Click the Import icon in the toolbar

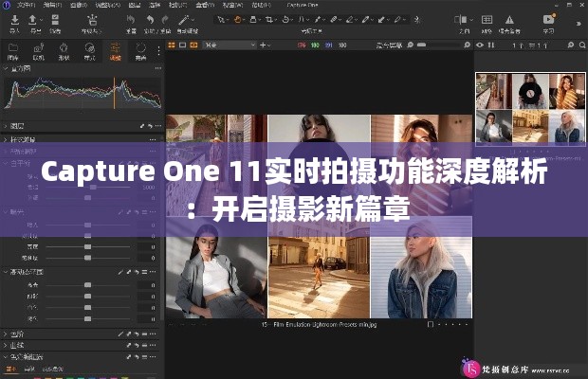coord(14,20)
